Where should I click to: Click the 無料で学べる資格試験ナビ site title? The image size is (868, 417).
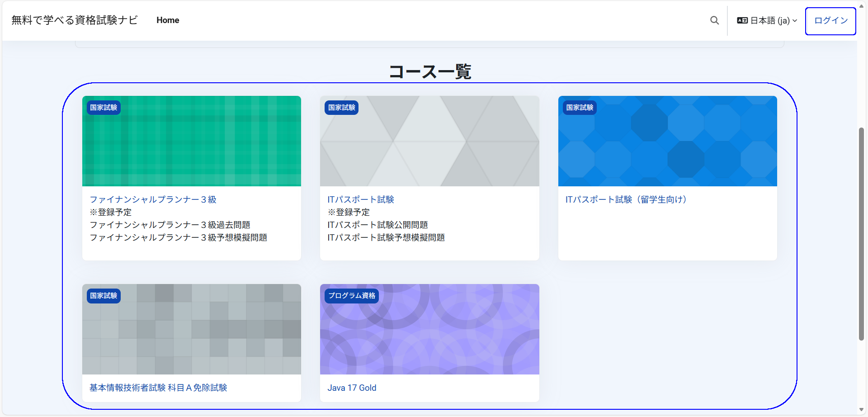tap(75, 20)
